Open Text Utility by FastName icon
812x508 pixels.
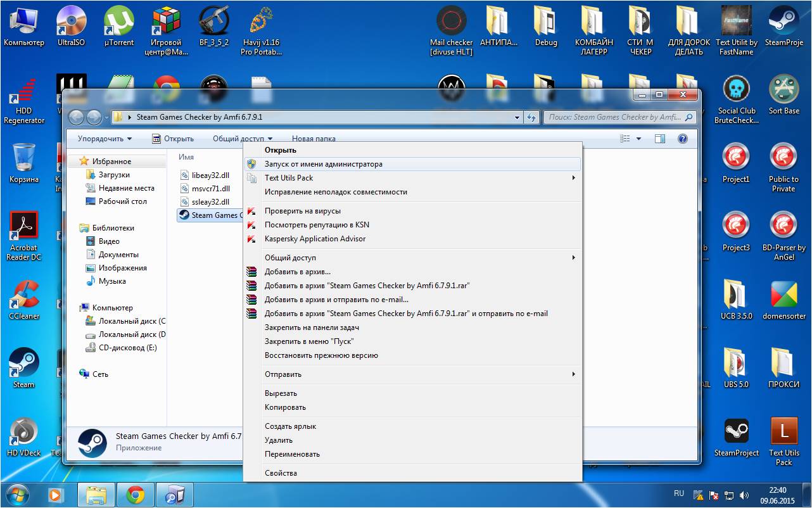[x=737, y=31]
